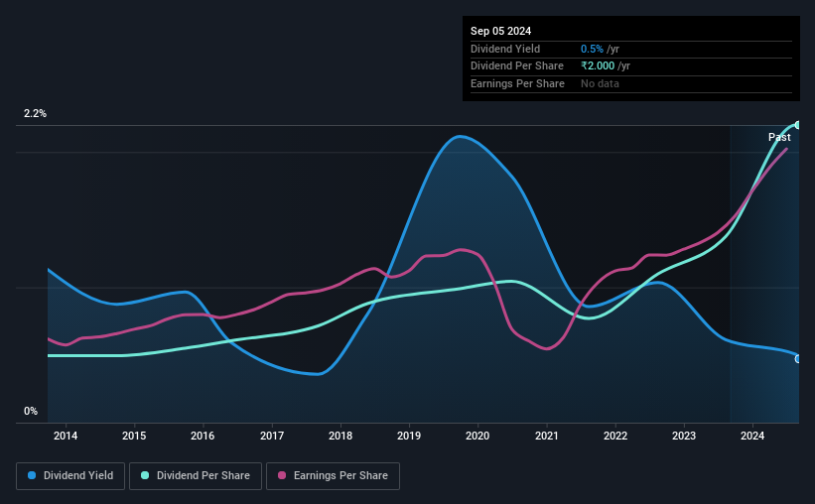Click the Dividend Yield peak near 2020
Viewport: 815px width, 504px height.
point(460,136)
